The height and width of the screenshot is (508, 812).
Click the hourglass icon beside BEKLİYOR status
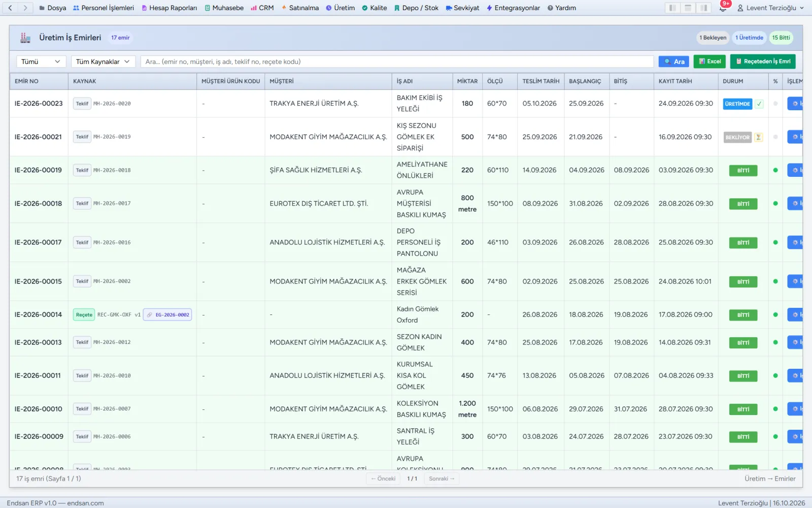(759, 137)
